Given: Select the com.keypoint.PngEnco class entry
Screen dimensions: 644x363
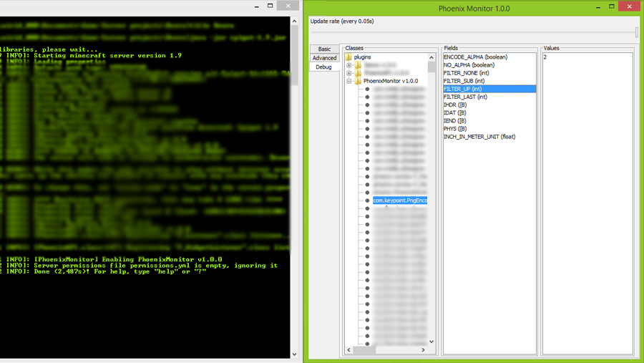Looking at the screenshot, I should tap(400, 200).
